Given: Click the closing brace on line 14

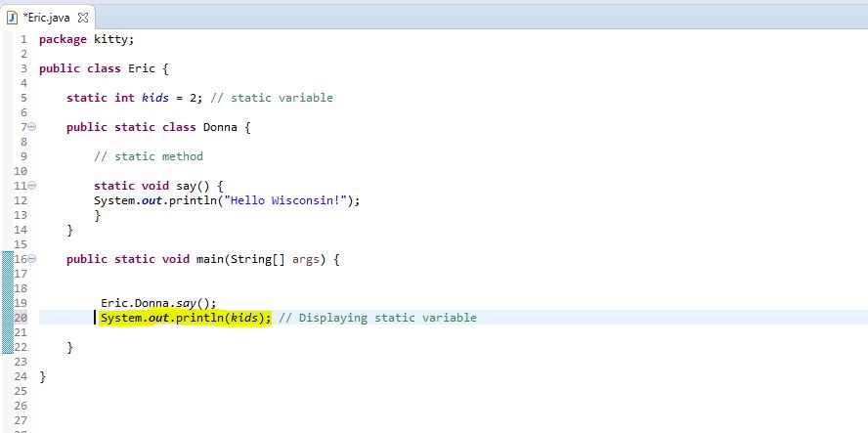Looking at the screenshot, I should coord(69,230).
